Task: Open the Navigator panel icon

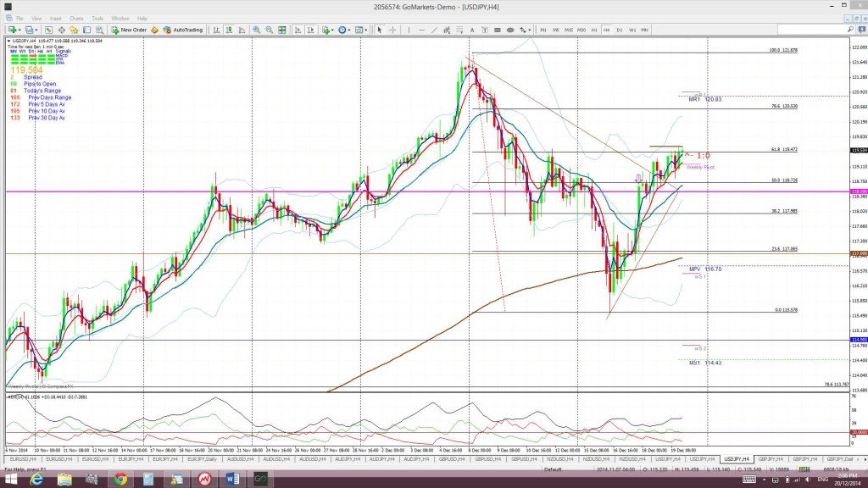Action: pyautogui.click(x=74, y=30)
